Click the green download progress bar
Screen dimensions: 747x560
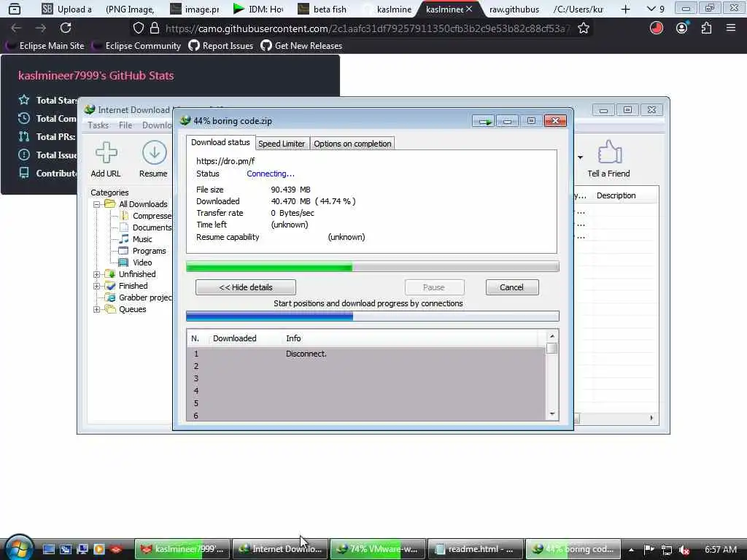(373, 267)
